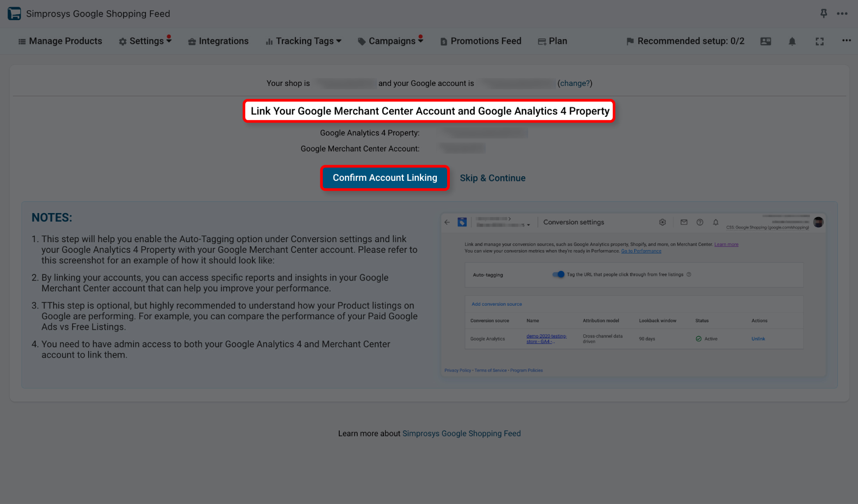Expand the Tracking Tags dropdown
The height and width of the screenshot is (504, 858).
click(x=303, y=41)
